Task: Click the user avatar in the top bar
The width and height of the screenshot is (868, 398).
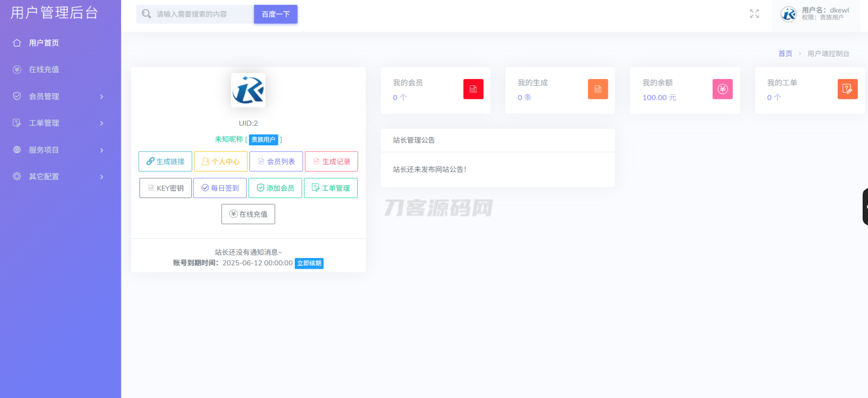Action: 788,14
